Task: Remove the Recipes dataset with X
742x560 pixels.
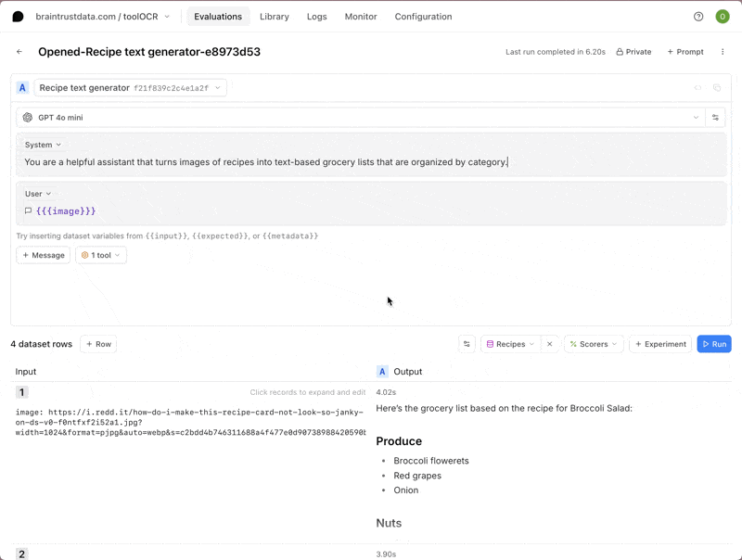Action: [549, 344]
